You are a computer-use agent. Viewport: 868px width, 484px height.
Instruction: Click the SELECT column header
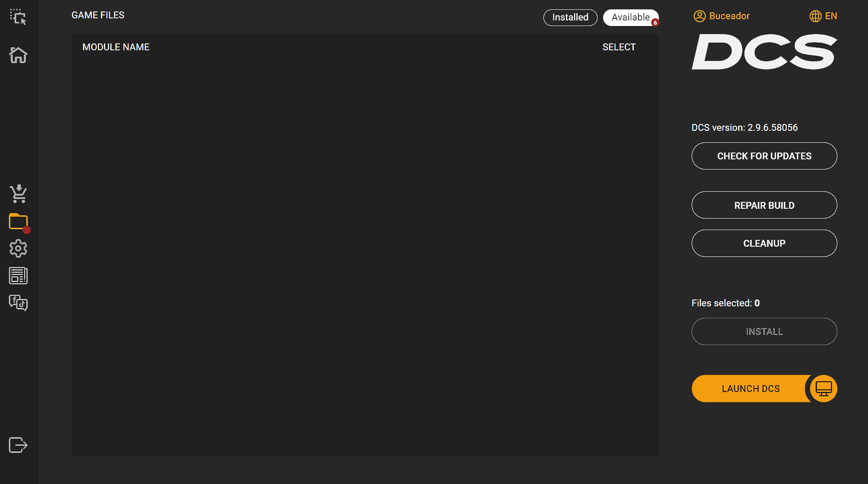tap(619, 47)
